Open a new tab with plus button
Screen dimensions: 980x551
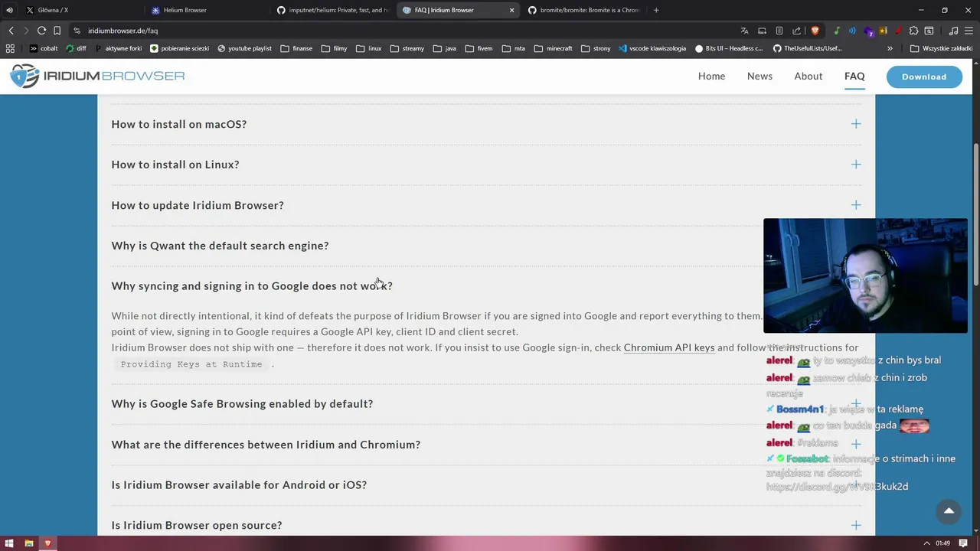656,10
